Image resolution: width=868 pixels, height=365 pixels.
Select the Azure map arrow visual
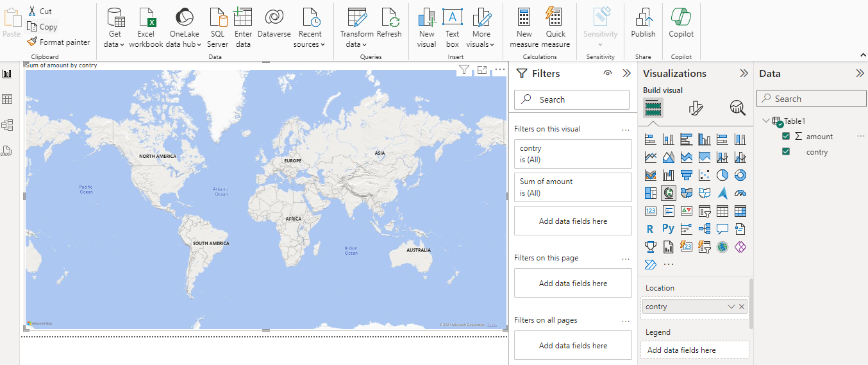[722, 193]
